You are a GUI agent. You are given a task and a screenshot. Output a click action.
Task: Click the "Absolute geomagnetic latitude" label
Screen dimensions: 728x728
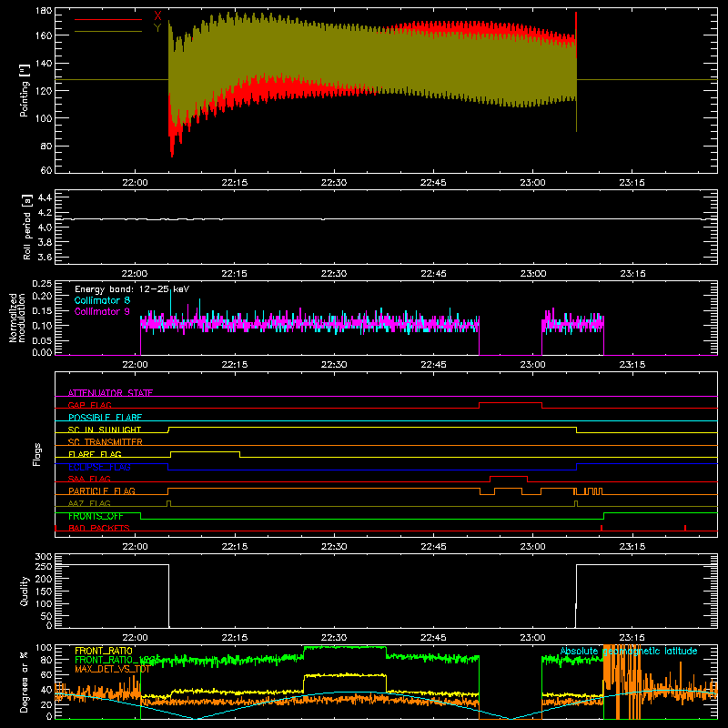click(629, 651)
